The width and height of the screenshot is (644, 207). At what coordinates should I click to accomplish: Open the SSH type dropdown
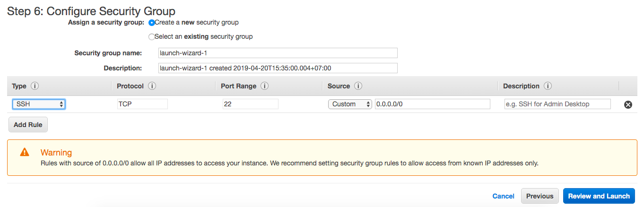39,104
